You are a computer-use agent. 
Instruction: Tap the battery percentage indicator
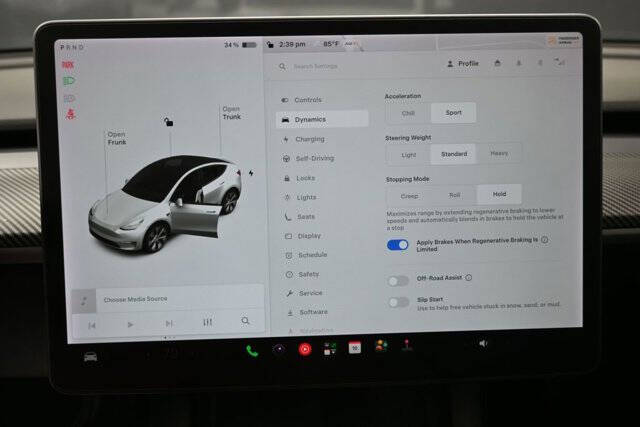click(x=240, y=45)
